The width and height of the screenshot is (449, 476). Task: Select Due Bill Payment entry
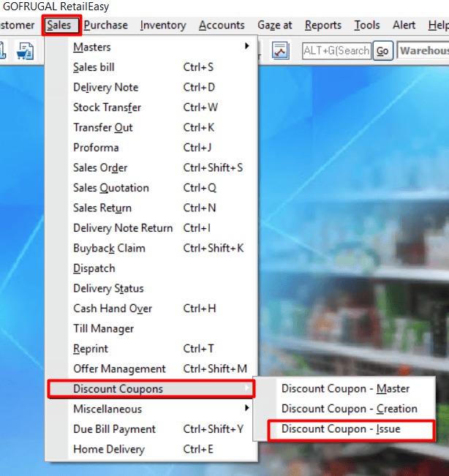point(151,429)
